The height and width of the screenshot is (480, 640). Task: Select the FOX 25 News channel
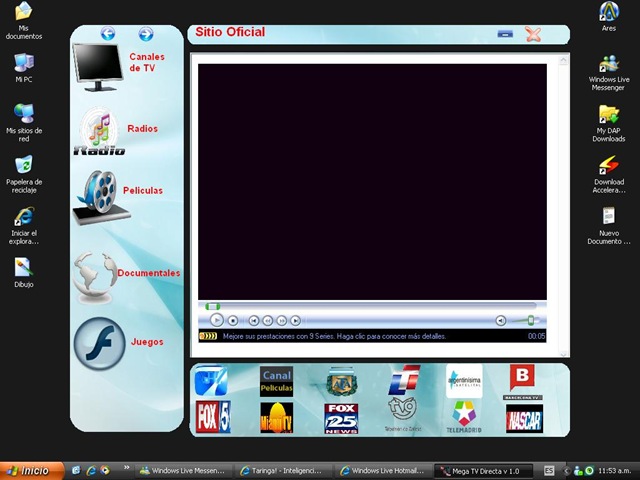[x=341, y=419]
